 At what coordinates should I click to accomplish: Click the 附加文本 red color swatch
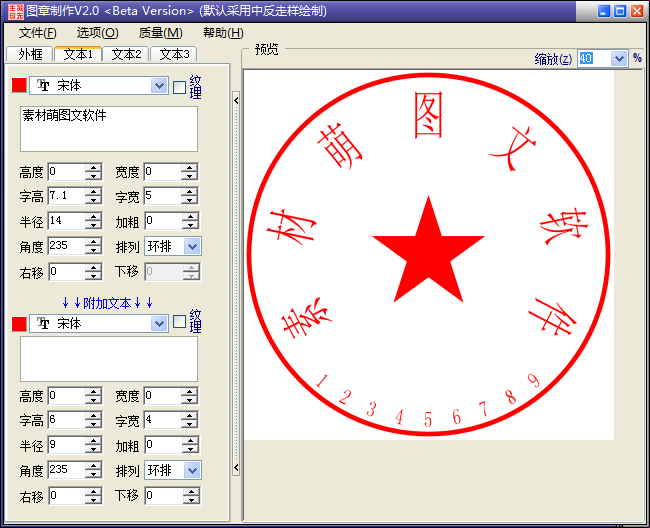click(x=19, y=323)
